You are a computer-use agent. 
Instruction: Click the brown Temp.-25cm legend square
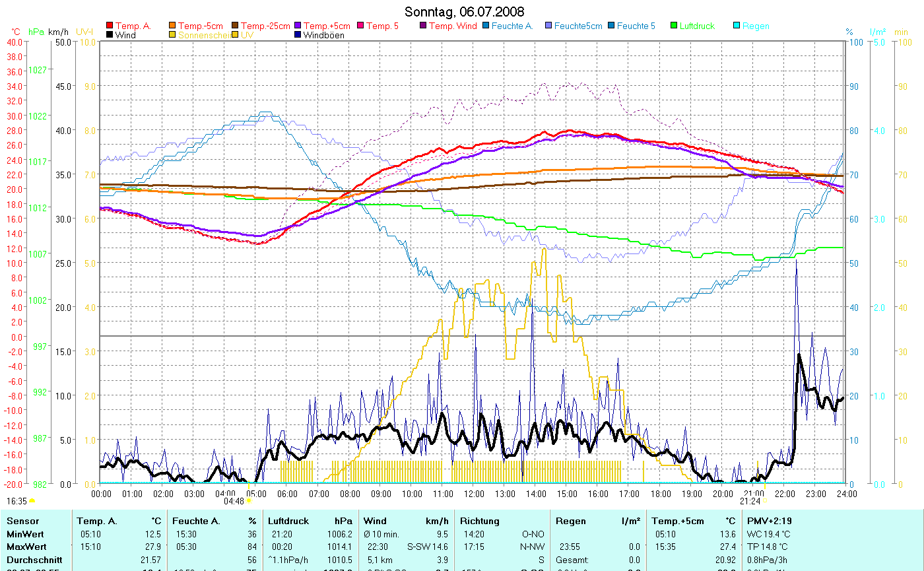click(235, 26)
